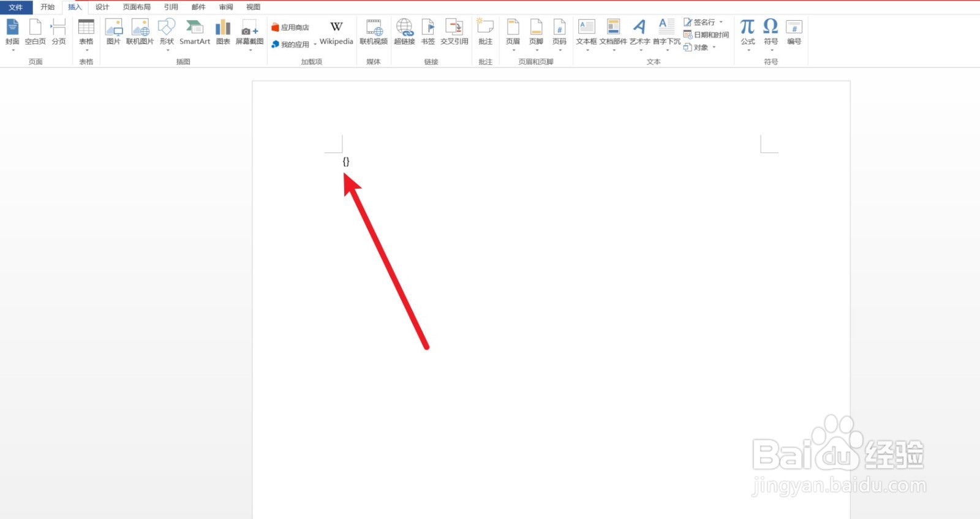Add a 批注 comment
The height and width of the screenshot is (519, 980).
pos(485,32)
